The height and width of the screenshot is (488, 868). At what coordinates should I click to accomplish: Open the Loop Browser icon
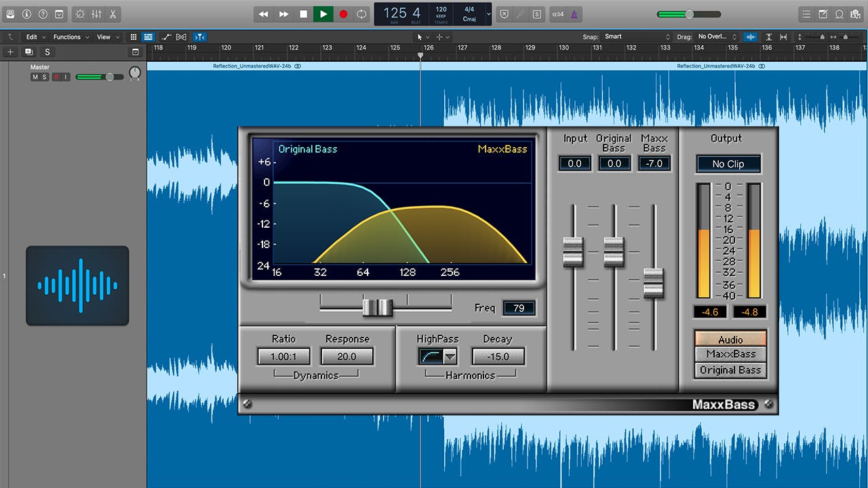[x=840, y=14]
